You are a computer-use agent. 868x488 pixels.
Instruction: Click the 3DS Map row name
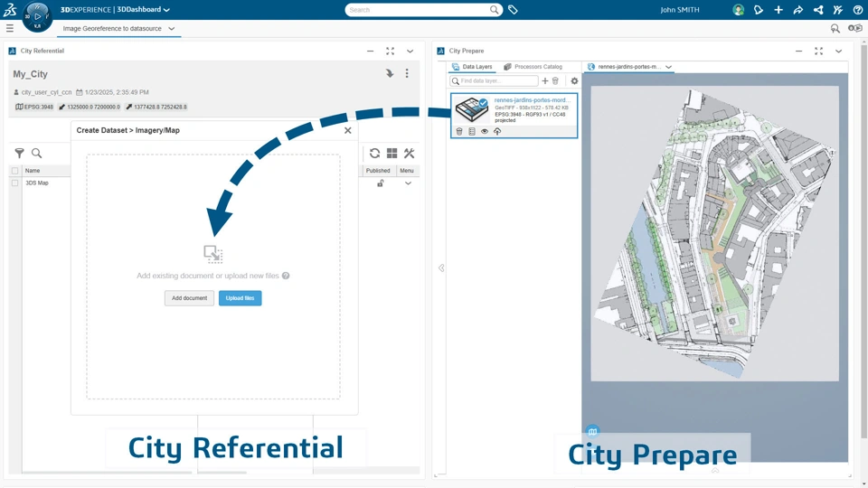(37, 183)
